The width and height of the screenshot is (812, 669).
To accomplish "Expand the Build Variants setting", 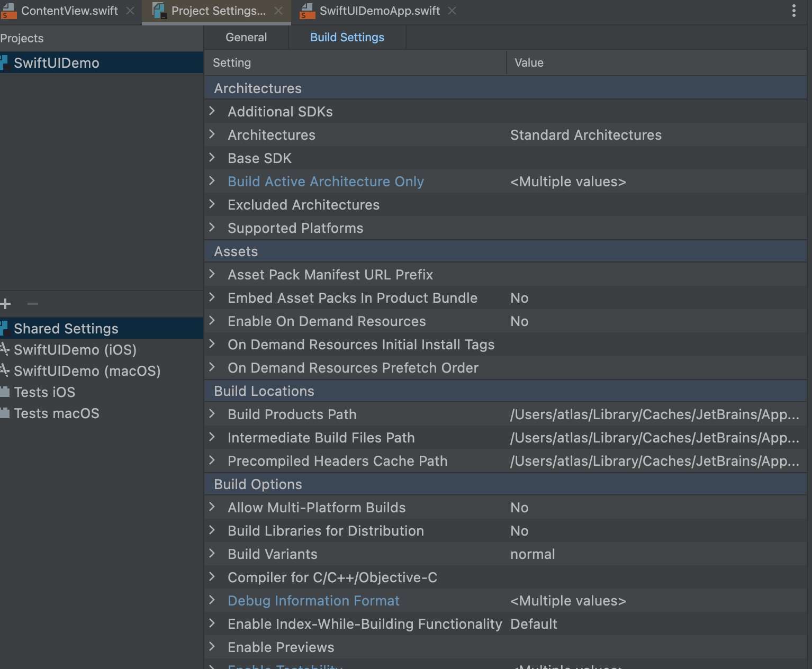I will pyautogui.click(x=212, y=554).
